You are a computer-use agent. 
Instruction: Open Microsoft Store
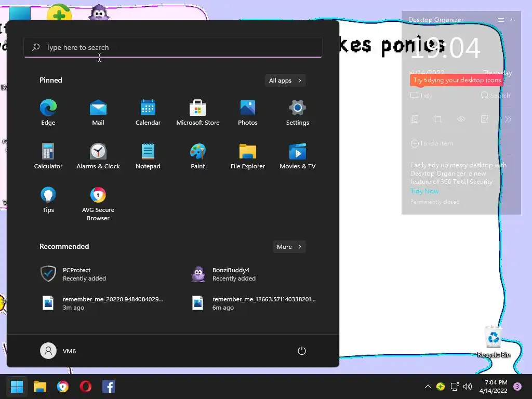(x=198, y=113)
